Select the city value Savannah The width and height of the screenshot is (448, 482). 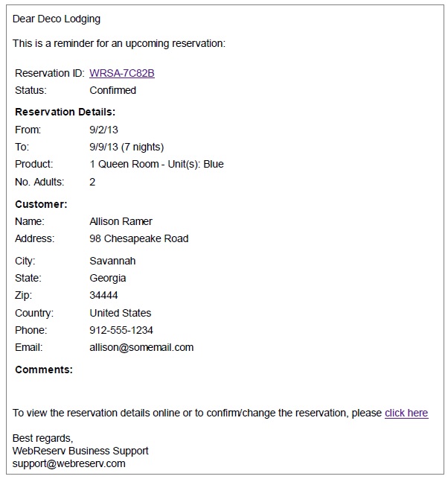coord(112,261)
